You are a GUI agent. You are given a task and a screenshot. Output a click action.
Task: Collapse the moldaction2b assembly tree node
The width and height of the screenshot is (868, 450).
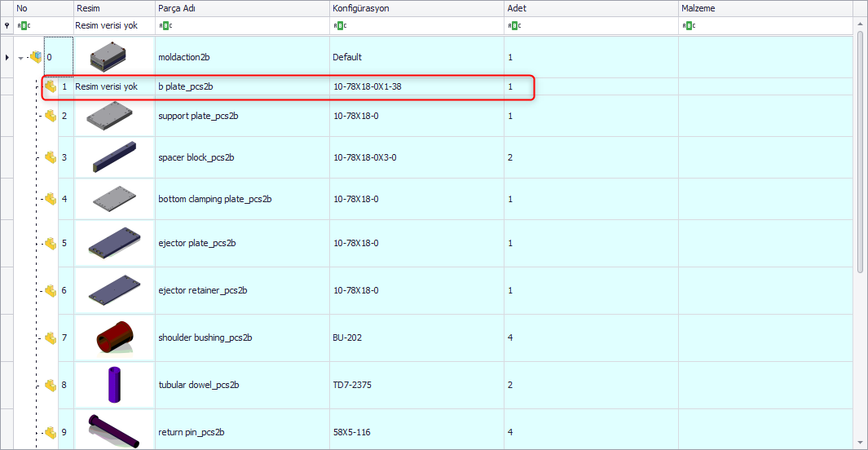tap(20, 58)
